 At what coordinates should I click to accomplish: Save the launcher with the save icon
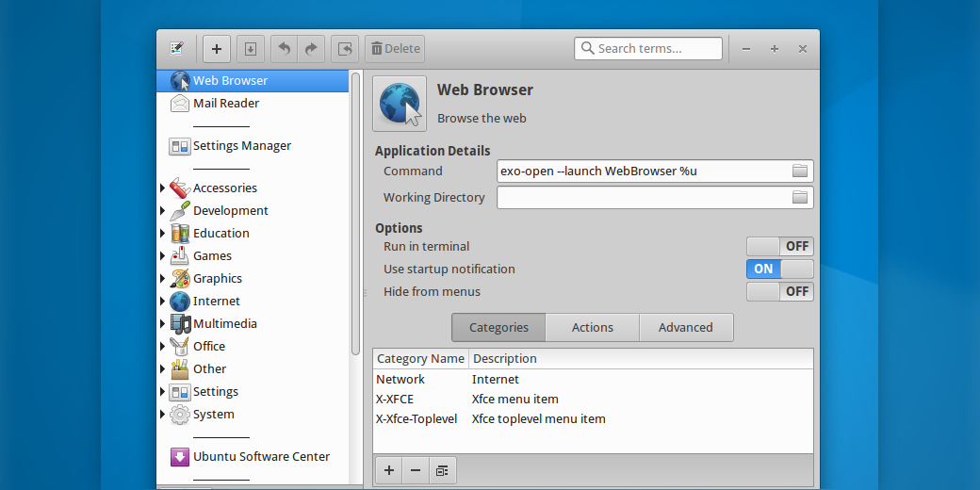251,49
